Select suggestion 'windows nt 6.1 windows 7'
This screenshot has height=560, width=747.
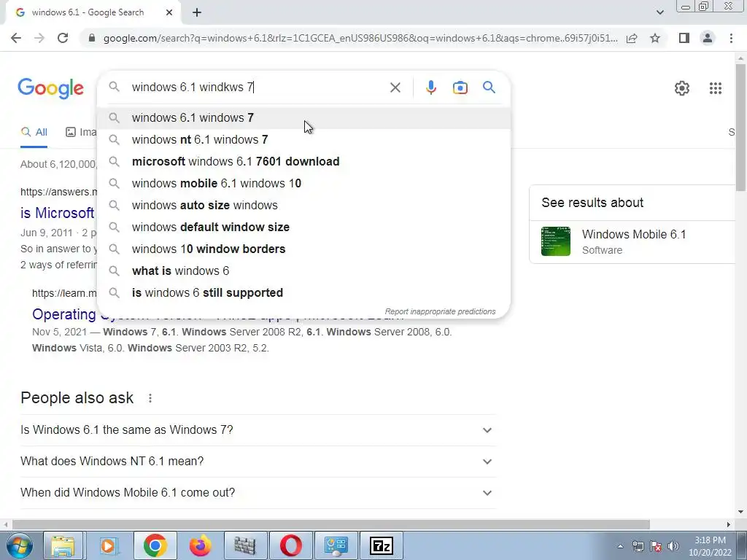303,139
